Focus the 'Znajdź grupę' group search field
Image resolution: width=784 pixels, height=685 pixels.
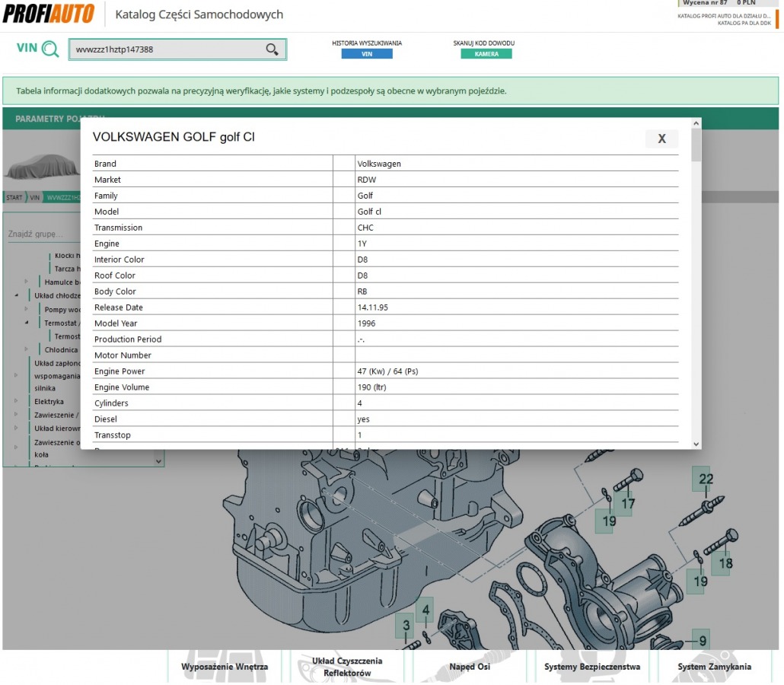tap(43, 234)
